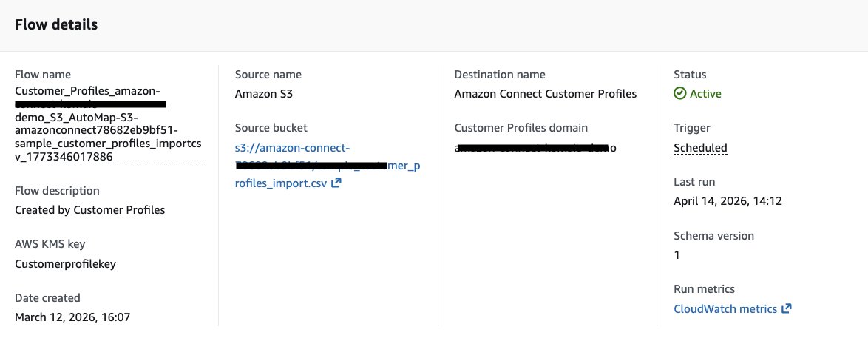Click the redacted Customer Profiles domain value
The width and height of the screenshot is (868, 341).
pos(535,148)
